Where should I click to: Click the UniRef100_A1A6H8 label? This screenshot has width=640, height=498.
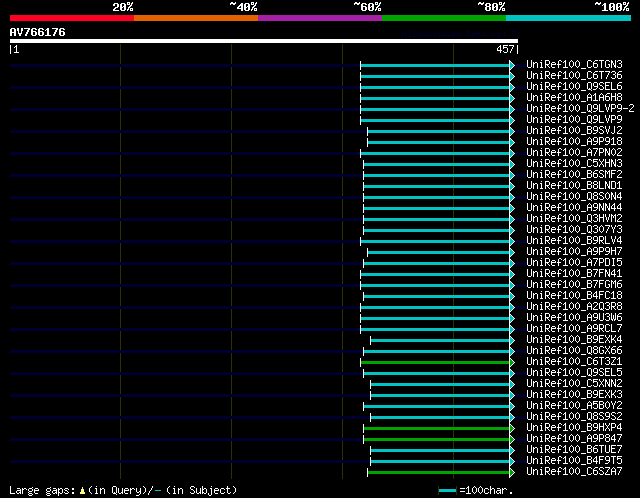(x=574, y=98)
